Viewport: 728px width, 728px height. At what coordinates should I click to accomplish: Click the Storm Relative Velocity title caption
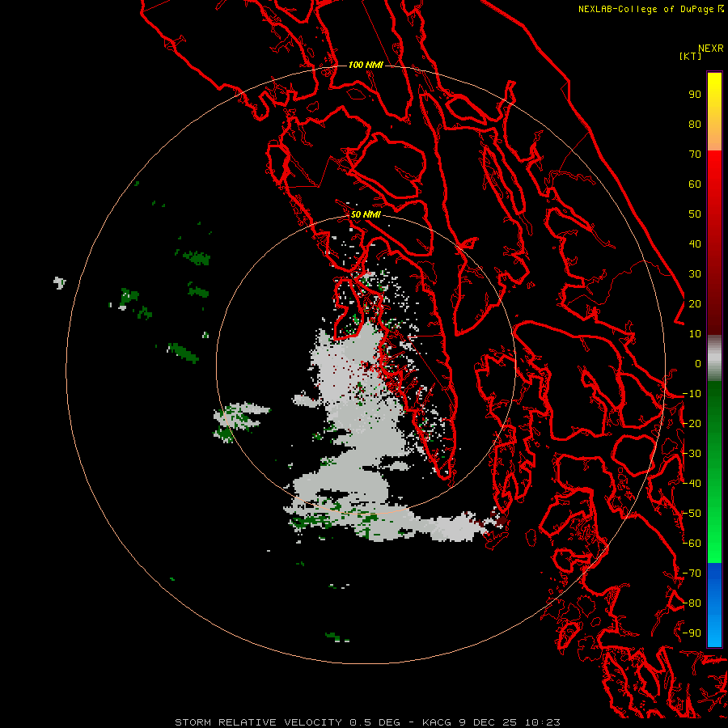260,722
